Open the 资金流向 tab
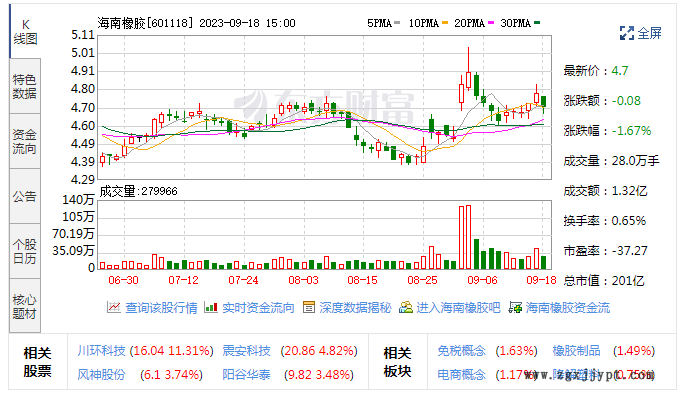The image size is (681, 397). tap(25, 142)
